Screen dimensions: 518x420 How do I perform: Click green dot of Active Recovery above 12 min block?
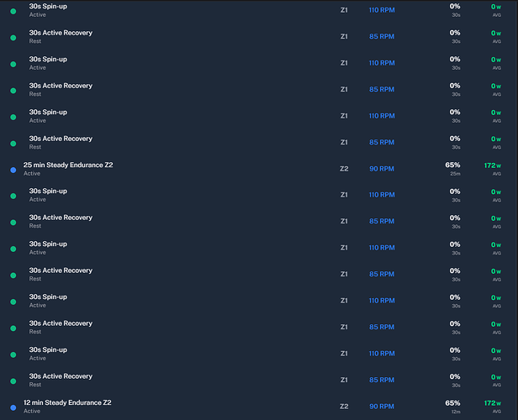pyautogui.click(x=13, y=381)
